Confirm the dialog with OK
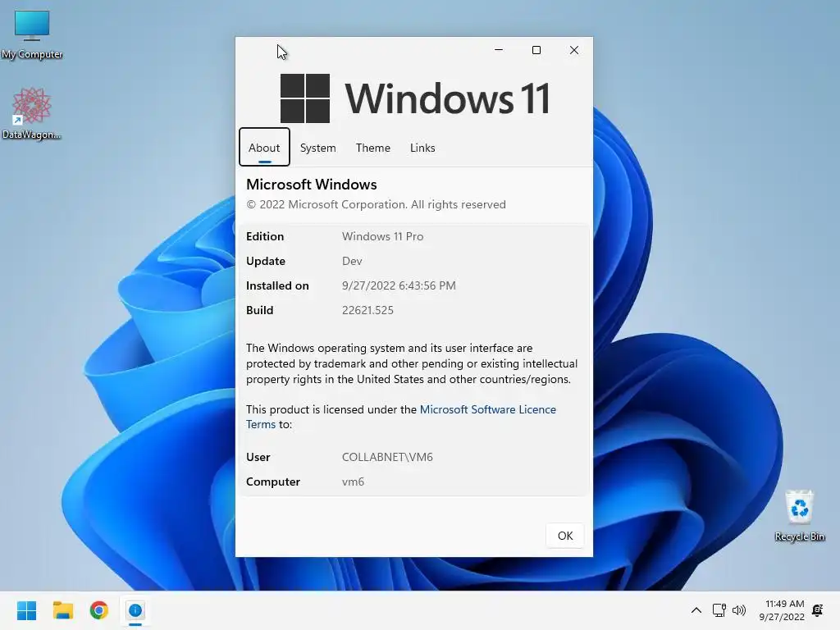 click(564, 536)
